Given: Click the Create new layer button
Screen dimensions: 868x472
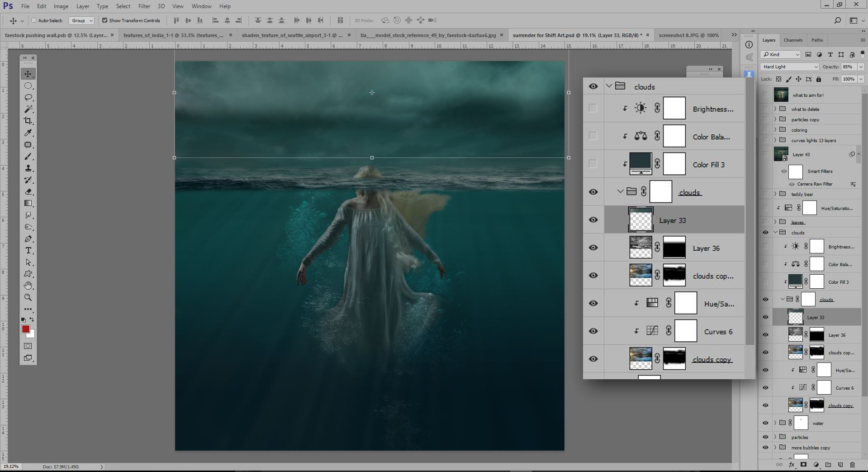Looking at the screenshot, I should click(840, 464).
